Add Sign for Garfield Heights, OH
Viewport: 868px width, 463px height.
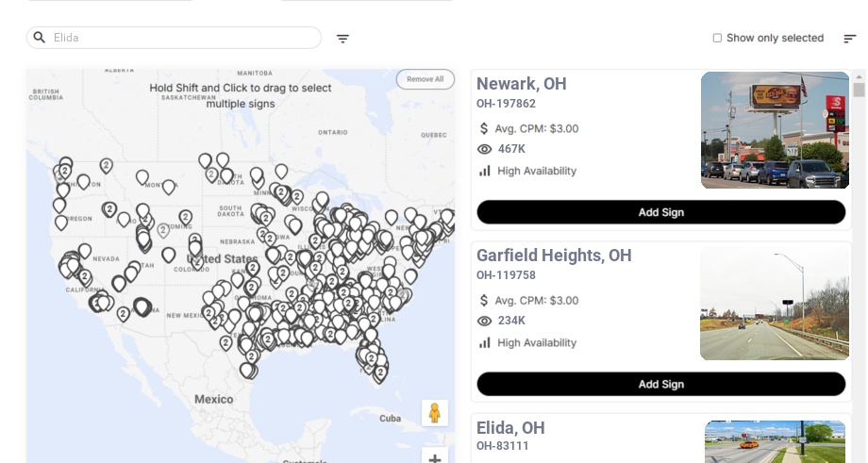click(660, 384)
